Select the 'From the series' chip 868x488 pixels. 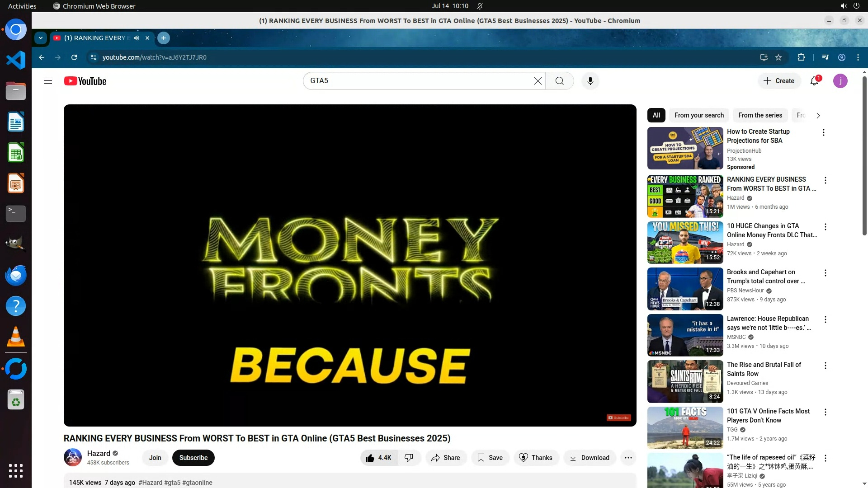760,115
